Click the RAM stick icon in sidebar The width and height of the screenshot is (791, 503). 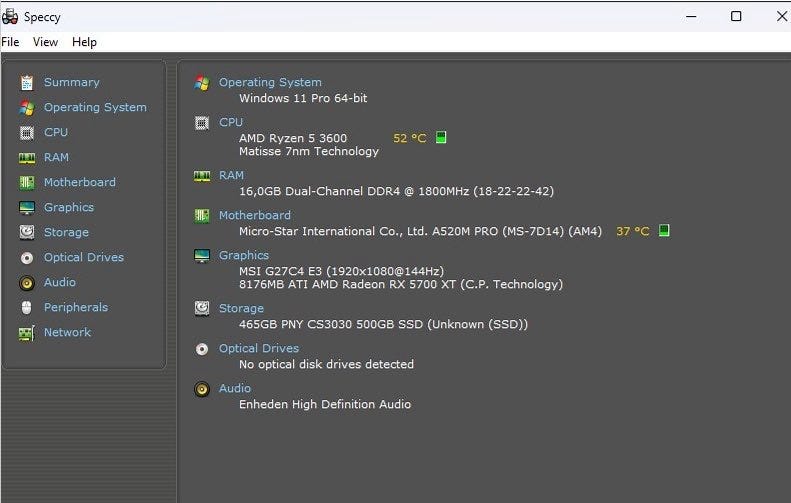click(27, 158)
